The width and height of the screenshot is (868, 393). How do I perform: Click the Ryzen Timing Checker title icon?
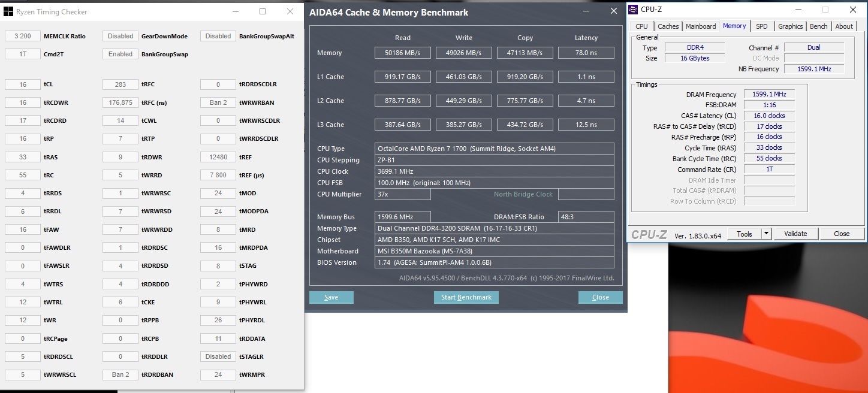pos(8,11)
